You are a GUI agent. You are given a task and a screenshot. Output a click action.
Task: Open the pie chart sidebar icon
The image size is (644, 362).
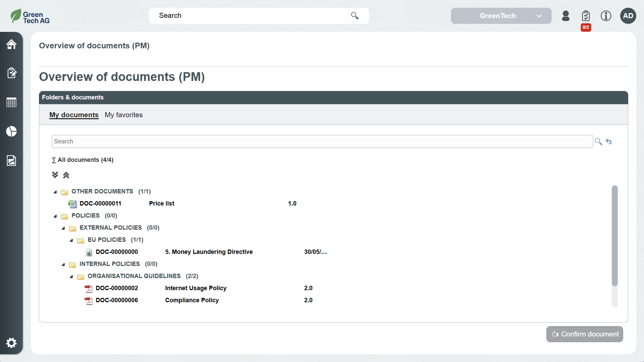tap(11, 131)
